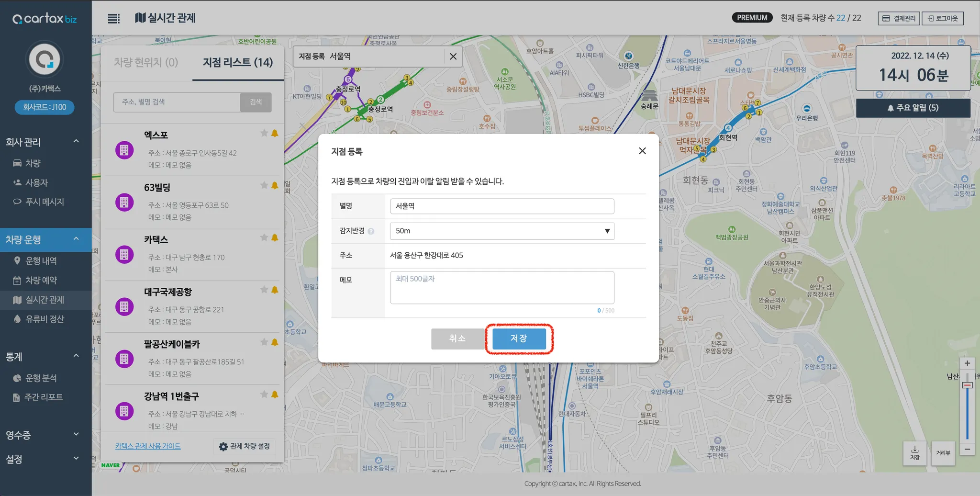This screenshot has width=980, height=496.
Task: Open 차량 예약 page
Action: pyautogui.click(x=41, y=280)
